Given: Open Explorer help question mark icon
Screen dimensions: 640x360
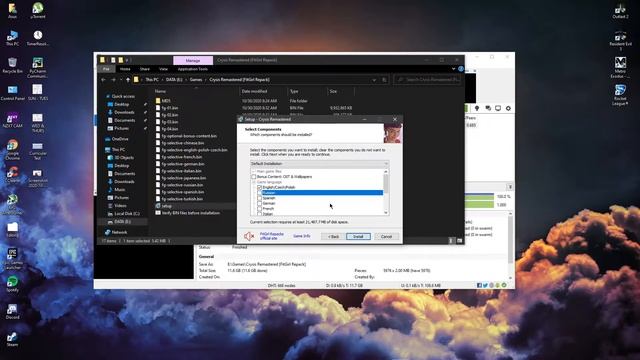Looking at the screenshot, I should pyautogui.click(x=461, y=69).
